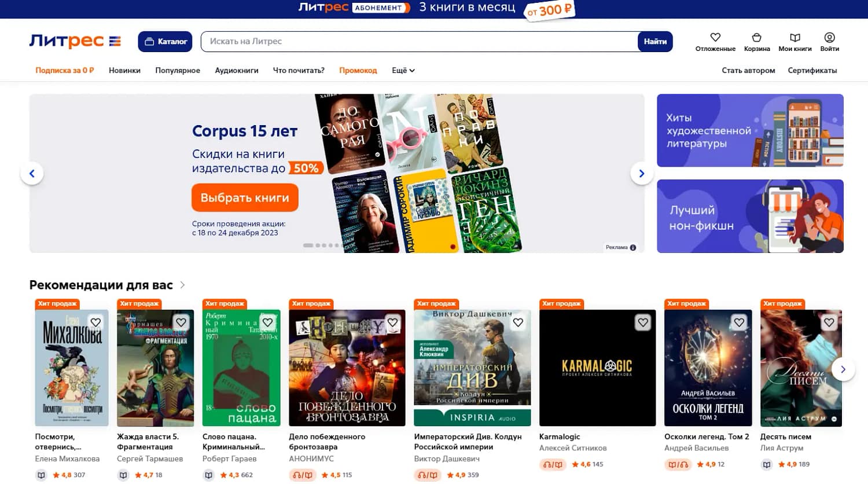Select the first banner carousel indicator dot
This screenshot has height=484, width=868.
coord(308,245)
